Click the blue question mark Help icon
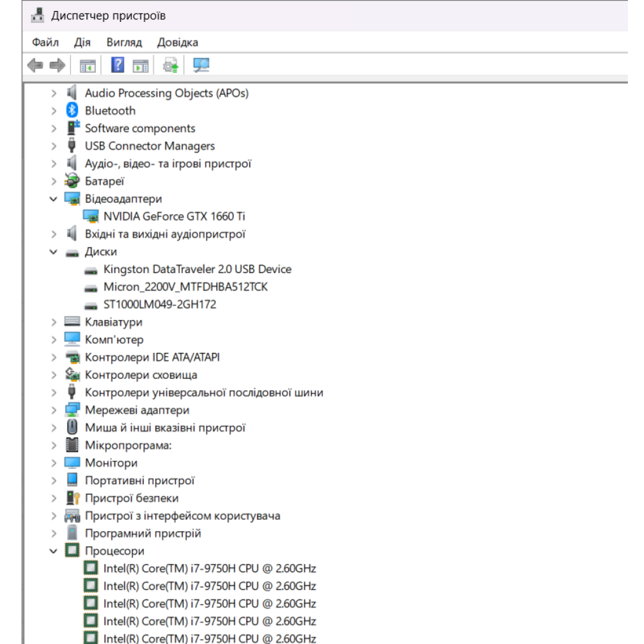 tap(118, 65)
